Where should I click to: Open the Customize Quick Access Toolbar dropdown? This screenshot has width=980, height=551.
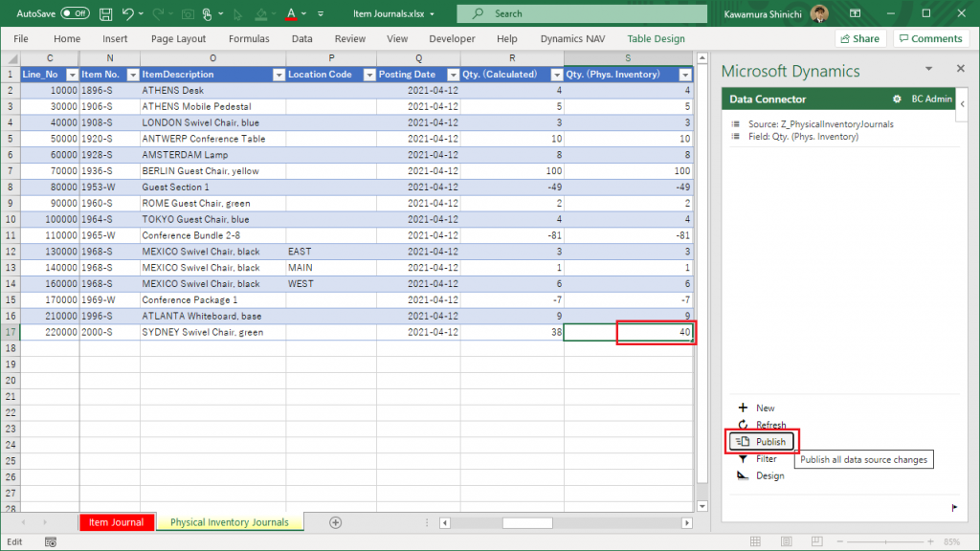click(x=321, y=13)
